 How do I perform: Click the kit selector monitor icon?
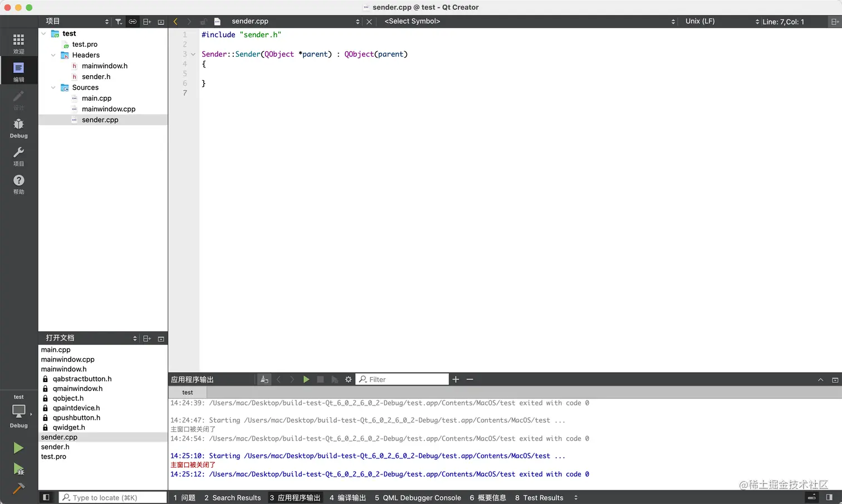[x=18, y=411]
